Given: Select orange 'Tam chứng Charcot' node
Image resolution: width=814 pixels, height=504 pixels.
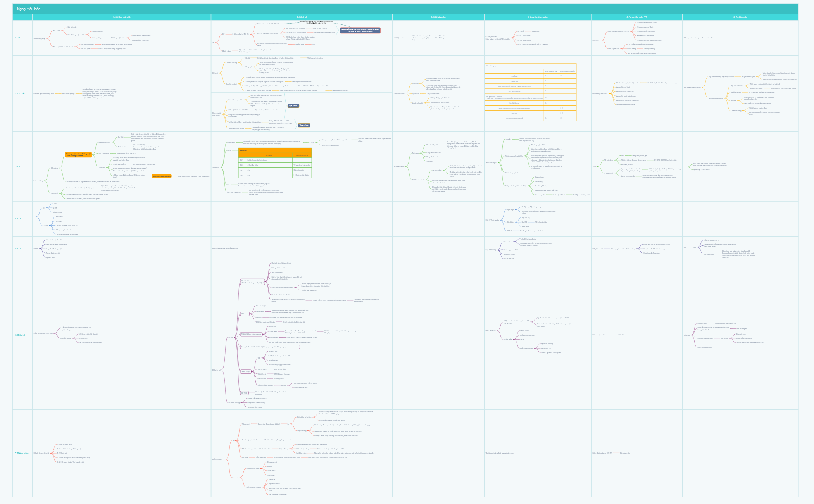Looking at the screenshot, I should [78, 154].
